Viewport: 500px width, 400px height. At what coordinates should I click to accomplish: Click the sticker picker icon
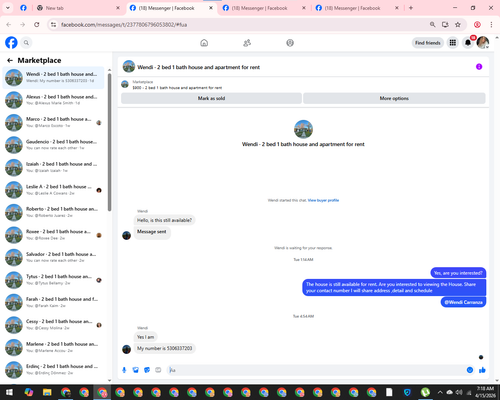[147, 370]
